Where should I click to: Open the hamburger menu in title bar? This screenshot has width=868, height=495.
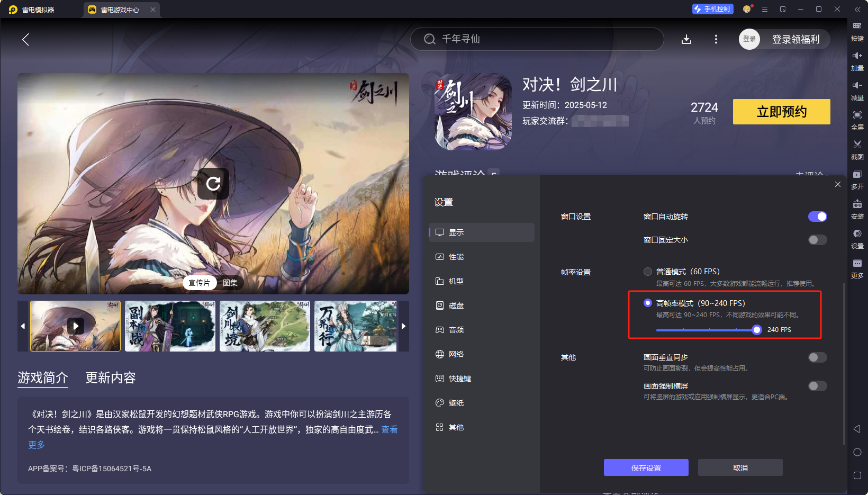coord(765,9)
